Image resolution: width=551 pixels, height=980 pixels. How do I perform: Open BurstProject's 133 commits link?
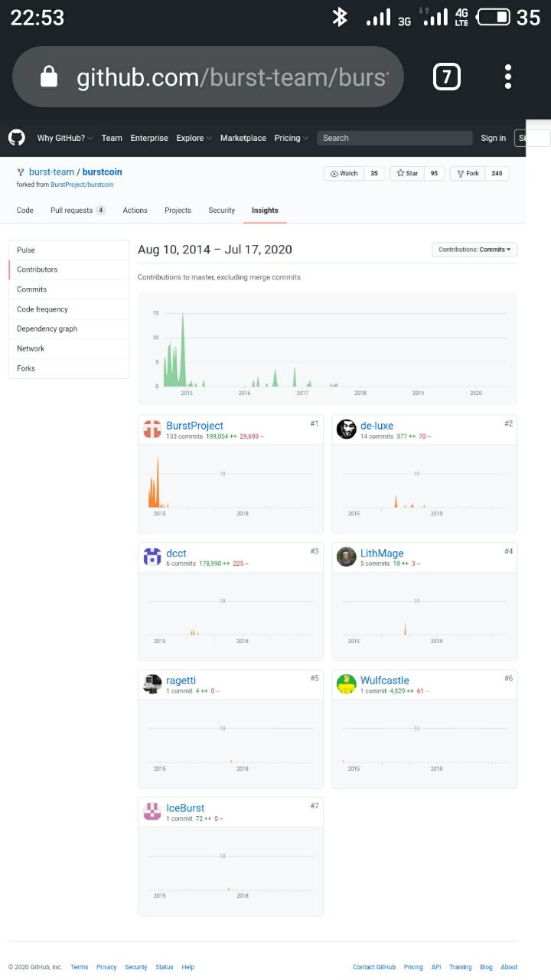point(184,436)
